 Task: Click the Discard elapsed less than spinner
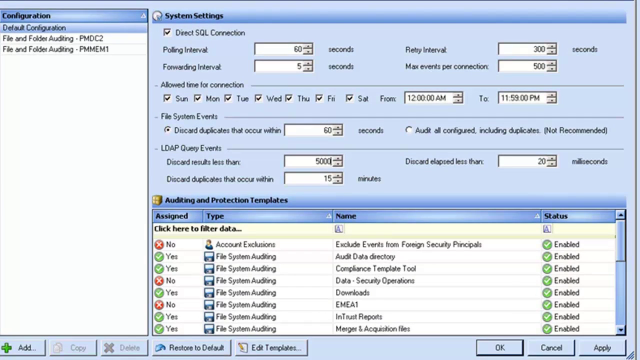[551, 161]
